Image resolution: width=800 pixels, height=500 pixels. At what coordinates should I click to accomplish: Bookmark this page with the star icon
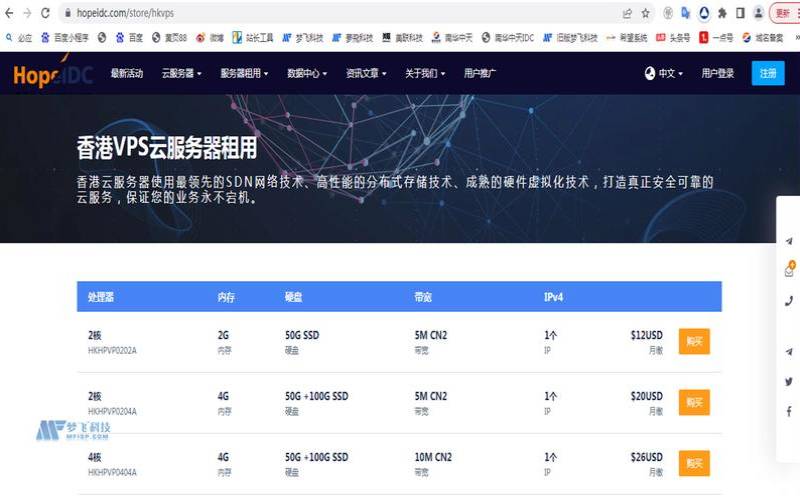tap(646, 13)
